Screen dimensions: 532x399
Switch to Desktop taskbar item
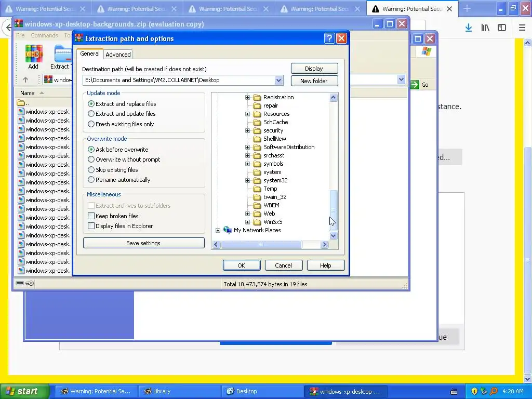click(262, 391)
